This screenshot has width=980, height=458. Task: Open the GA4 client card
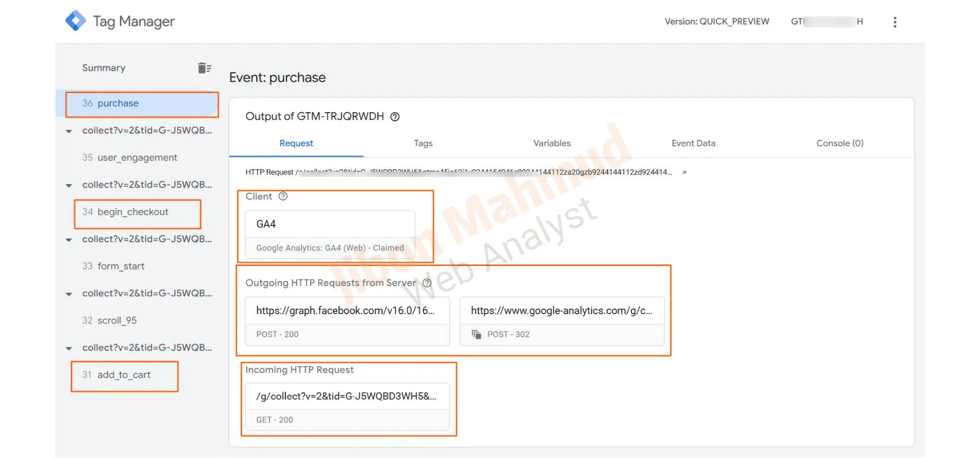[330, 235]
